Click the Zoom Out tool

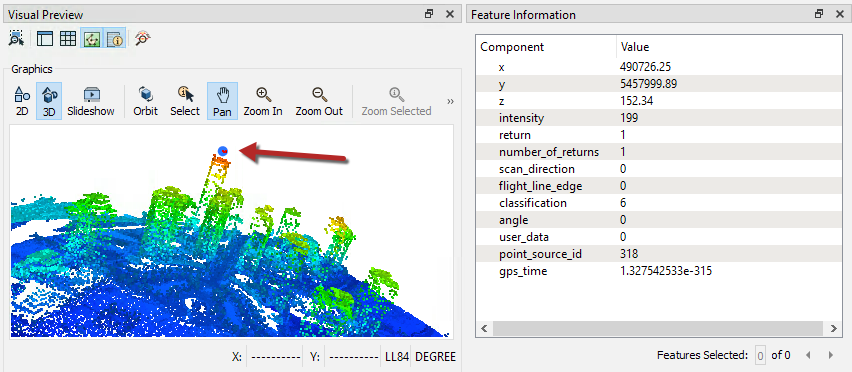pyautogui.click(x=319, y=102)
